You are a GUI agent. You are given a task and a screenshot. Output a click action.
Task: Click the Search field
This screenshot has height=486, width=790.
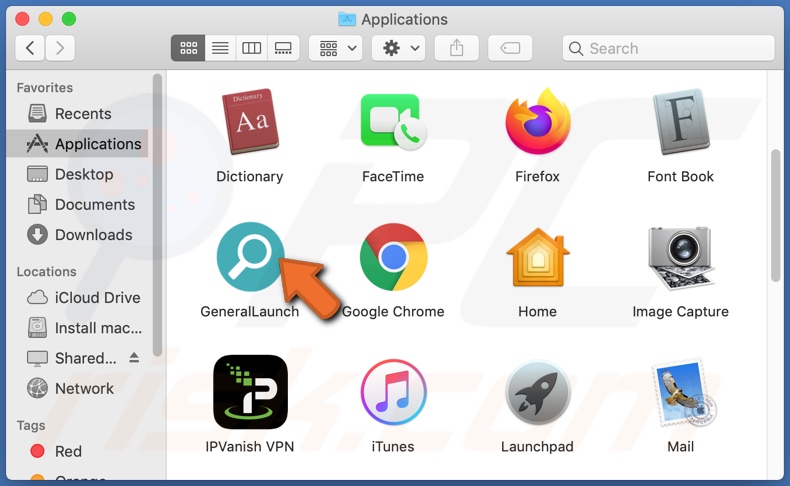click(x=668, y=48)
